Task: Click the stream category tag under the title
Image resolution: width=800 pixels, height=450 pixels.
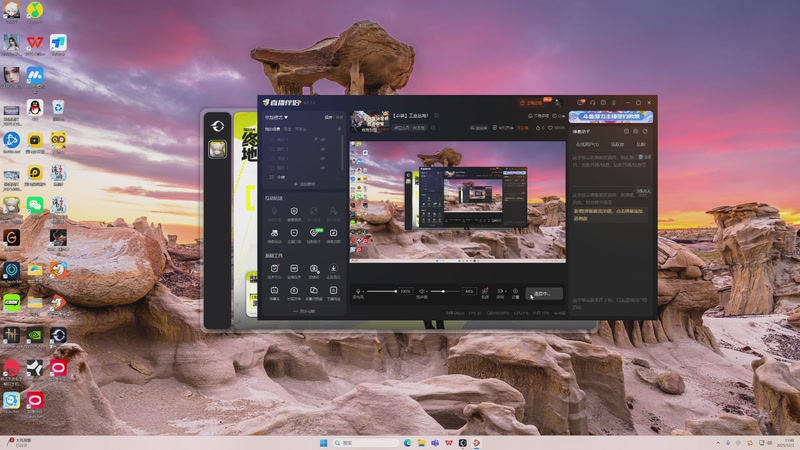Action: coord(409,128)
